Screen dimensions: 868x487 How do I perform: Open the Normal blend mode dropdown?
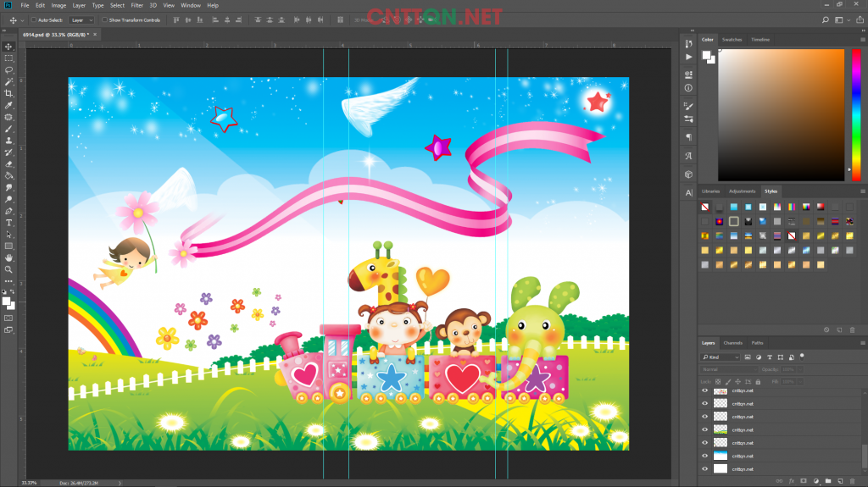click(x=728, y=369)
